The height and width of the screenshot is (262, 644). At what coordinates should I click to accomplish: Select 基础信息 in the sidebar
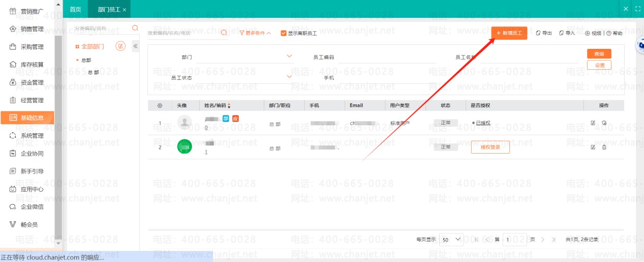[27, 118]
